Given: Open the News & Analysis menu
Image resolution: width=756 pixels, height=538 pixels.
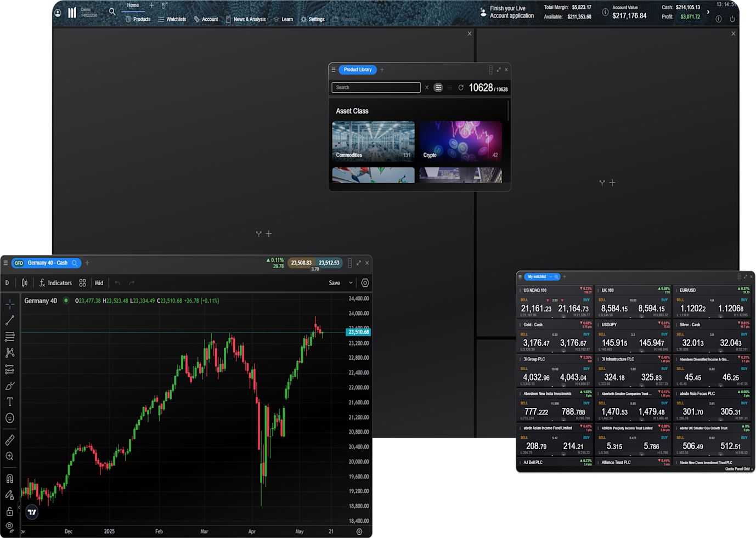Looking at the screenshot, I should coord(246,19).
